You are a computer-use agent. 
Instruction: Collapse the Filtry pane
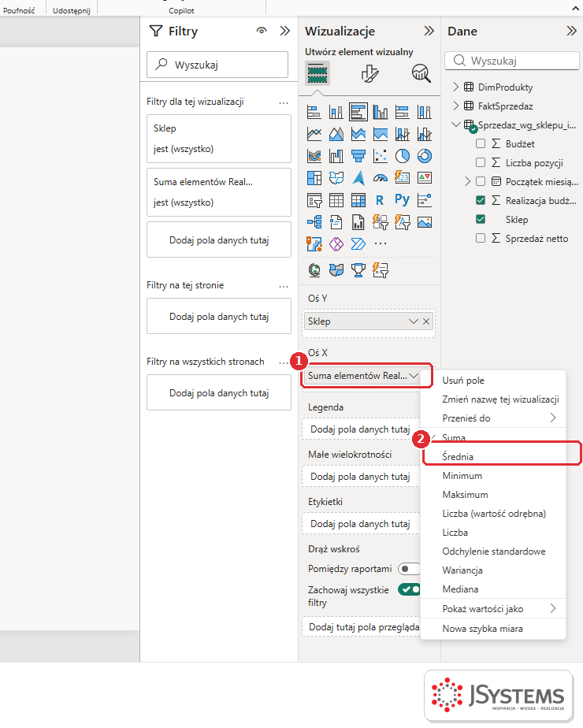(284, 31)
